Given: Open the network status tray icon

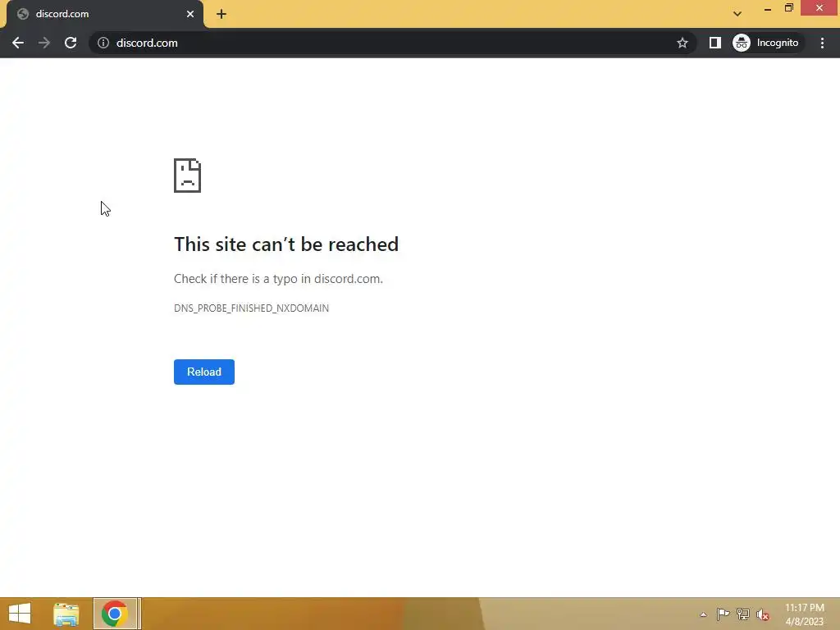Looking at the screenshot, I should coord(743,614).
